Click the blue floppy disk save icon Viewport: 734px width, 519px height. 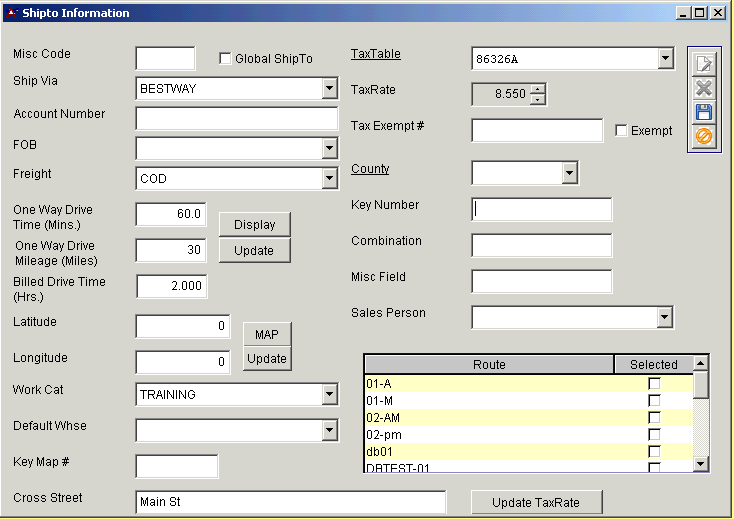703,112
